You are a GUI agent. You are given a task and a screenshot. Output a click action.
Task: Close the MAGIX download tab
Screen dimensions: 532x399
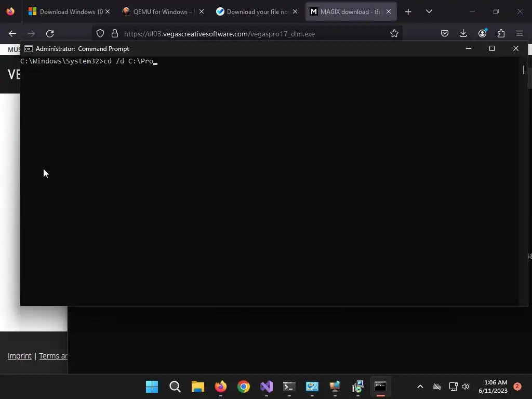pyautogui.click(x=389, y=11)
